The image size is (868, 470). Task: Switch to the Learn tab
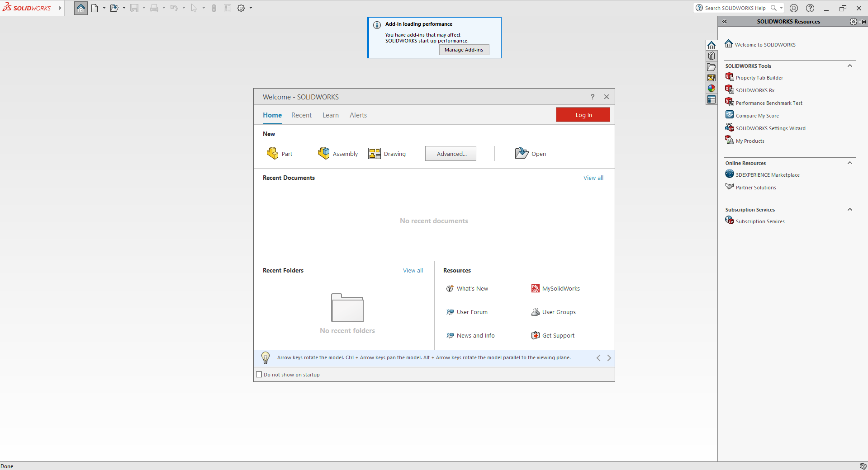coord(331,115)
